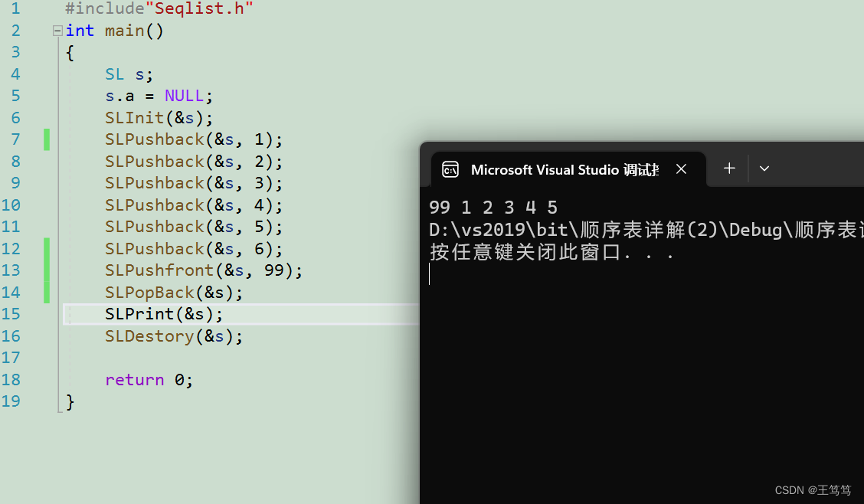Click the SLPushfront(&s, 99); line
The image size is (864, 504).
tap(204, 270)
